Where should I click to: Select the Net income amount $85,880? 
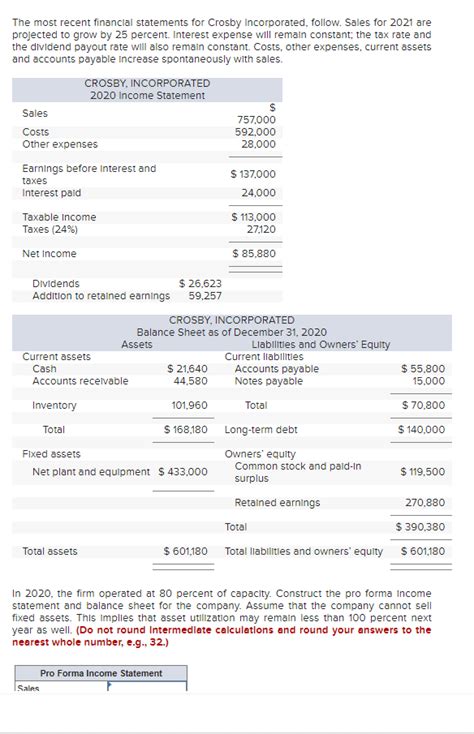(254, 254)
